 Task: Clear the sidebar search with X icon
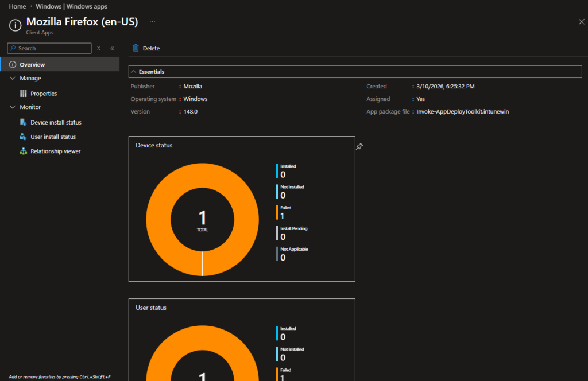click(x=99, y=48)
